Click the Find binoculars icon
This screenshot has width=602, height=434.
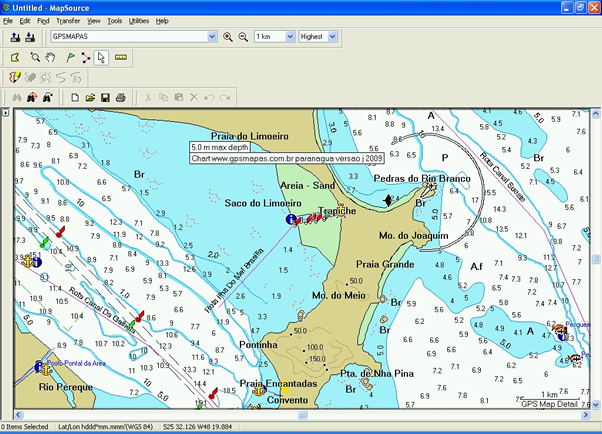pyautogui.click(x=15, y=97)
